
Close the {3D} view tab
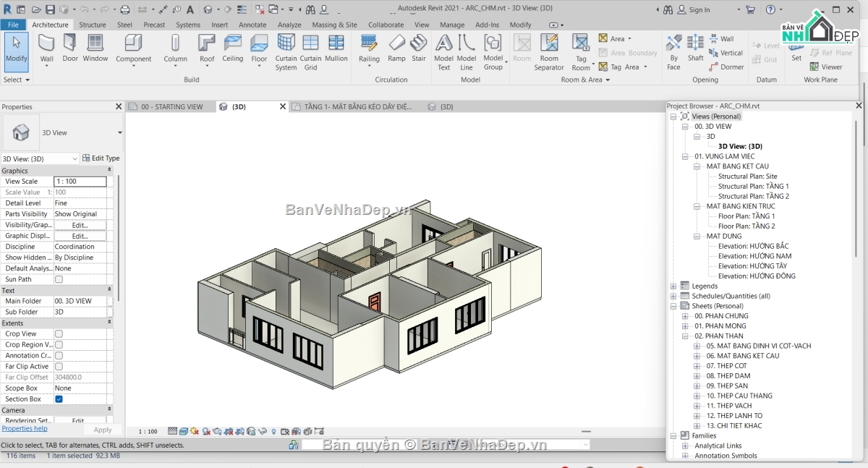coord(283,106)
